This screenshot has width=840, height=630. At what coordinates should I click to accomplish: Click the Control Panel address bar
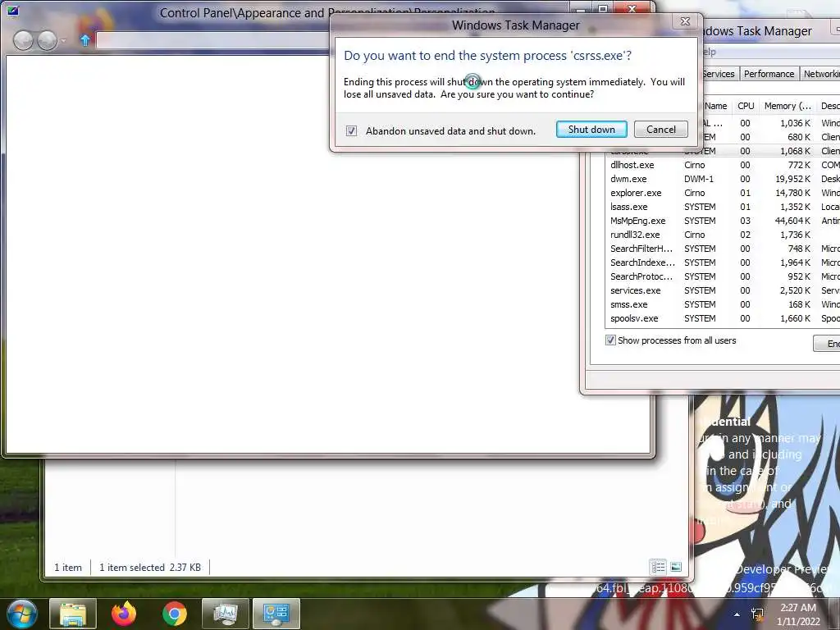214,40
